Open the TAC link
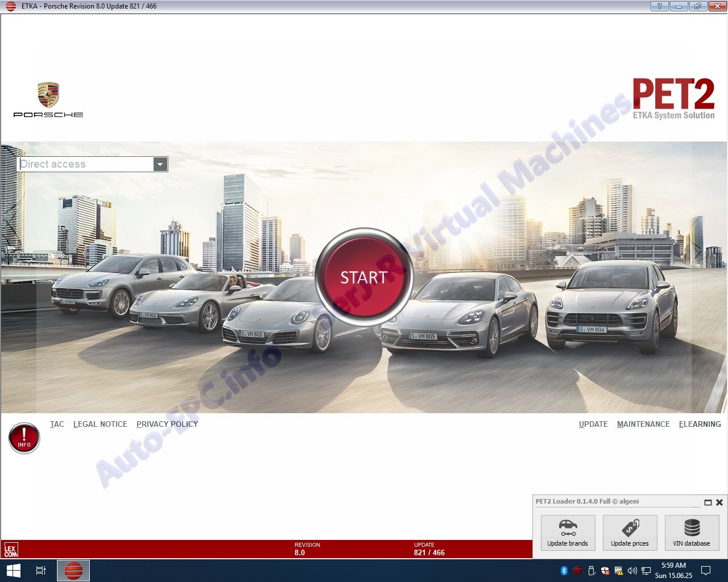 tap(57, 424)
